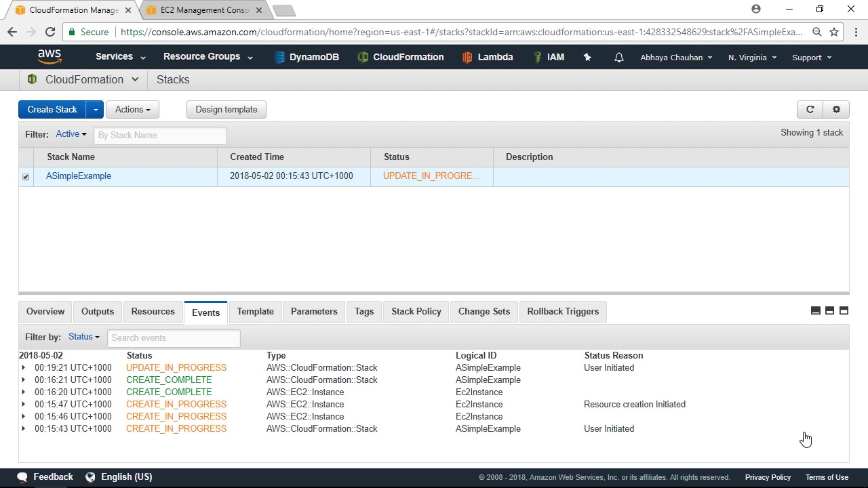Bookmark this page with the star
Image resolution: width=868 pixels, height=488 pixels.
coord(834,32)
